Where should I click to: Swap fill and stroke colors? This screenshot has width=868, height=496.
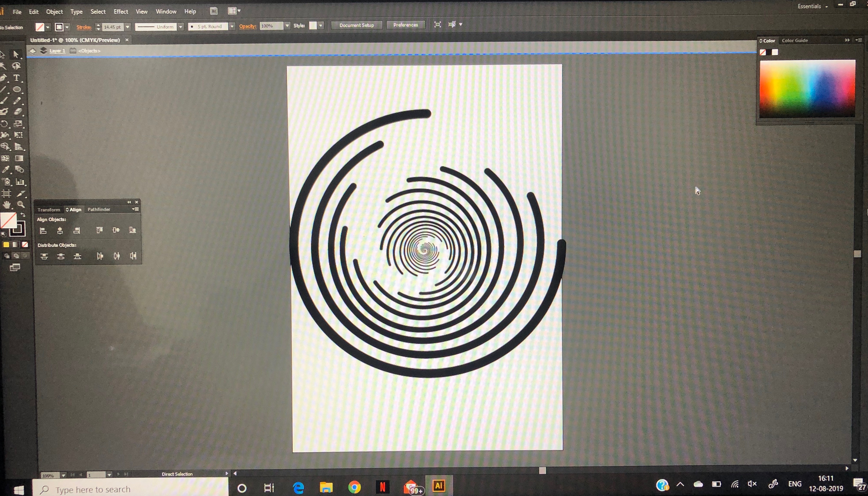(x=23, y=215)
